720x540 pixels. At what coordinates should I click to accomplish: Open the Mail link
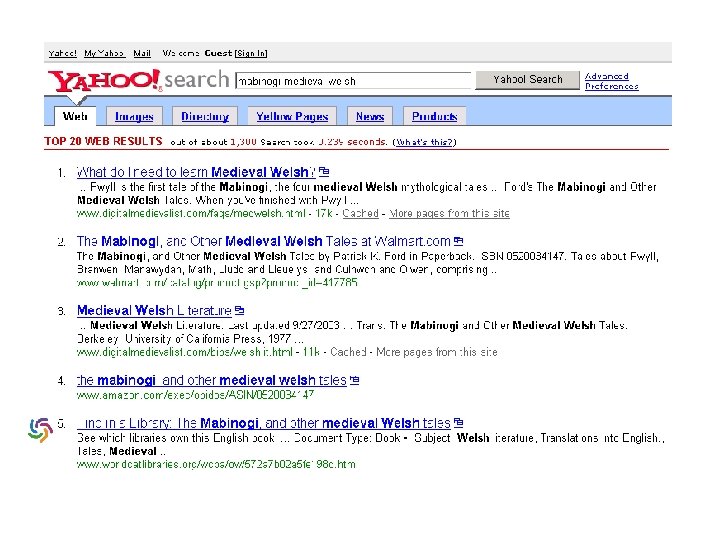click(142, 53)
